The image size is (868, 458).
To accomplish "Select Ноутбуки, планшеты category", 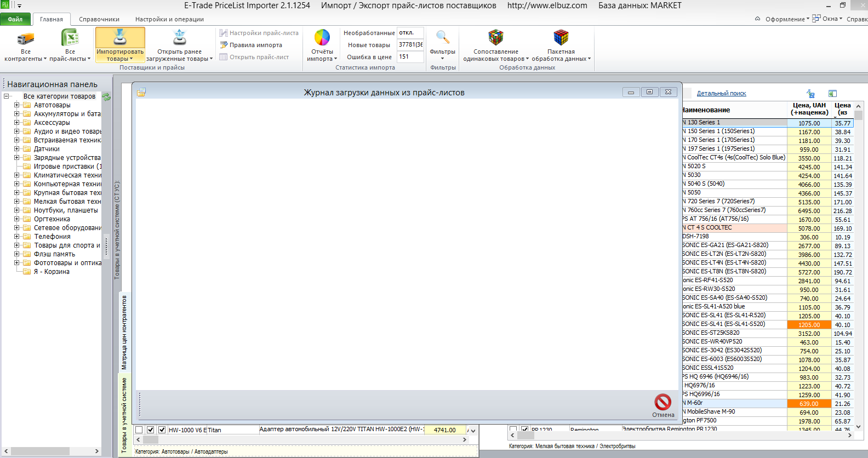I will click(x=66, y=210).
